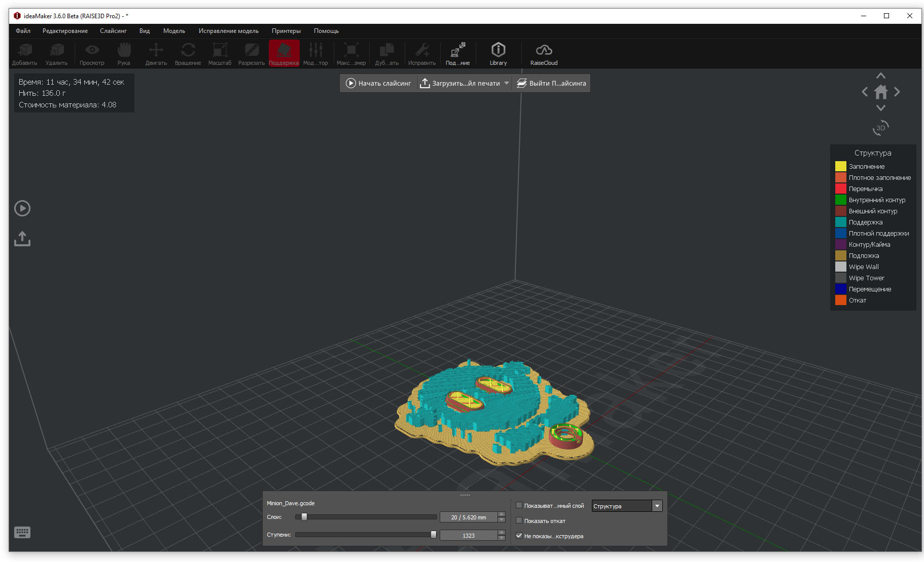Click the upload icon on left edge

click(x=22, y=239)
